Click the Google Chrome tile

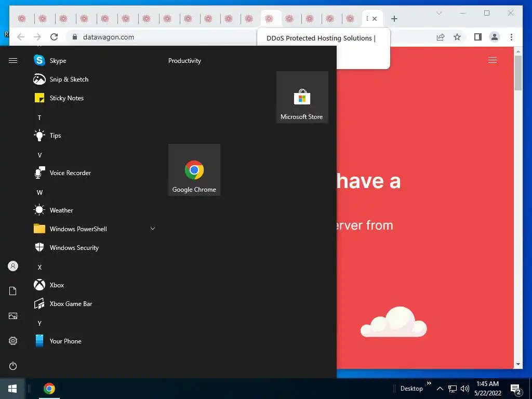[194, 170]
